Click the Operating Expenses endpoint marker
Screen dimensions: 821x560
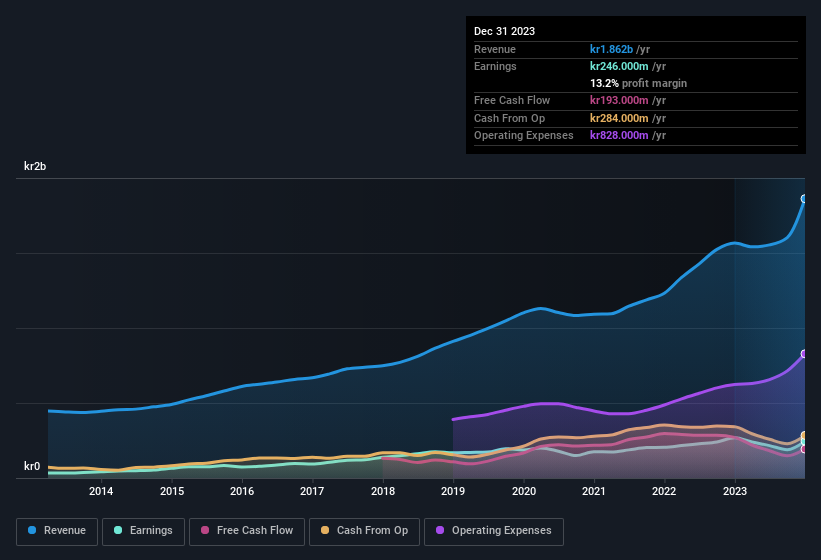click(804, 354)
